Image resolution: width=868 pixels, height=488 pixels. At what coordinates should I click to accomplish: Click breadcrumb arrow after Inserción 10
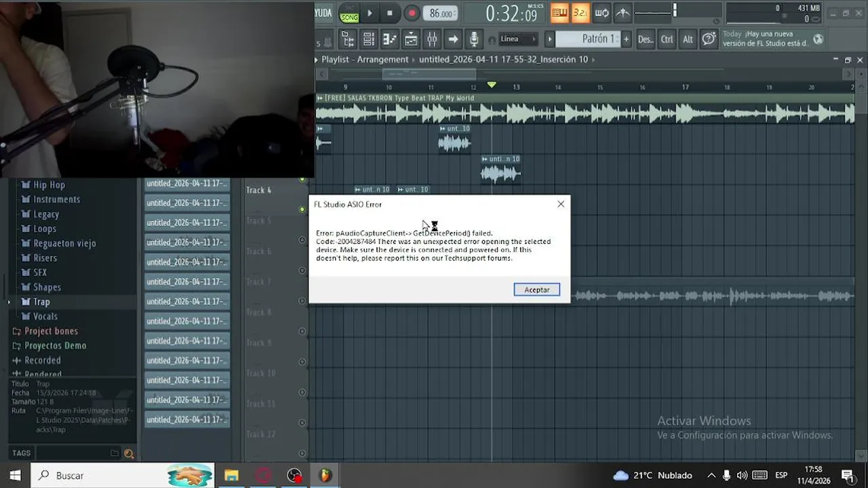point(593,60)
